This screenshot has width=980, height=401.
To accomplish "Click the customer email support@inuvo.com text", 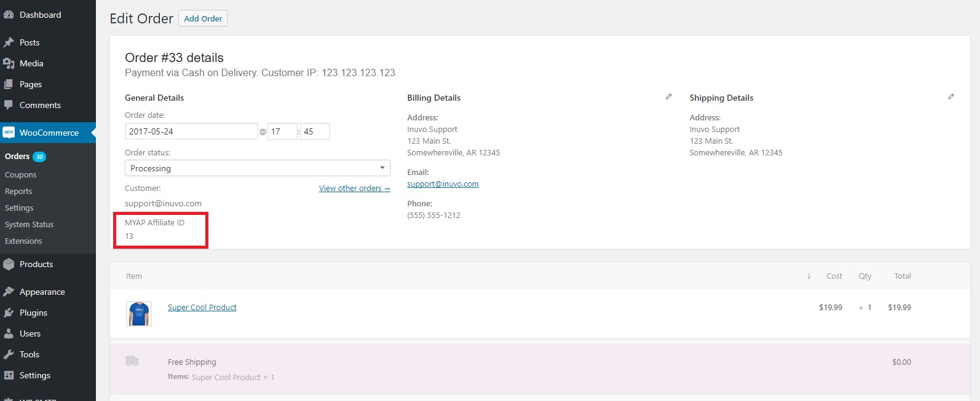I will (x=163, y=204).
